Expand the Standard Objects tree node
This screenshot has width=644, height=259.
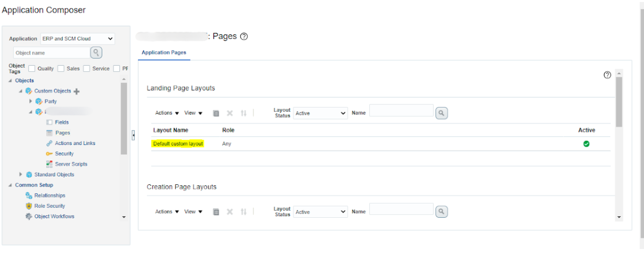coord(21,175)
